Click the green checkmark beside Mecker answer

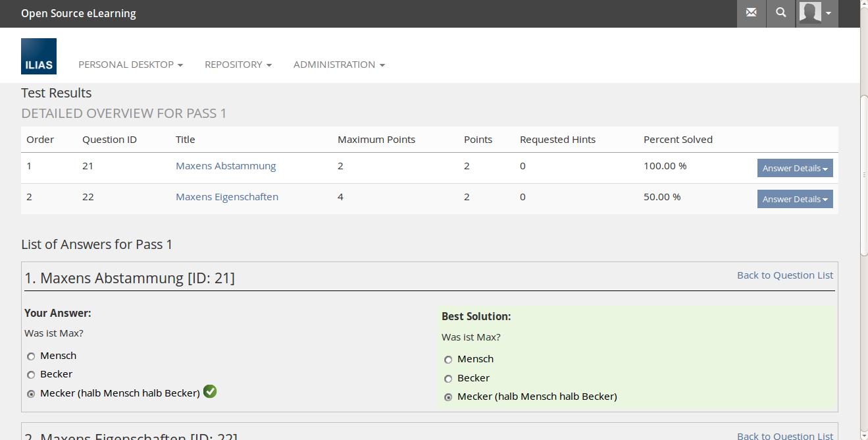pyautogui.click(x=210, y=392)
